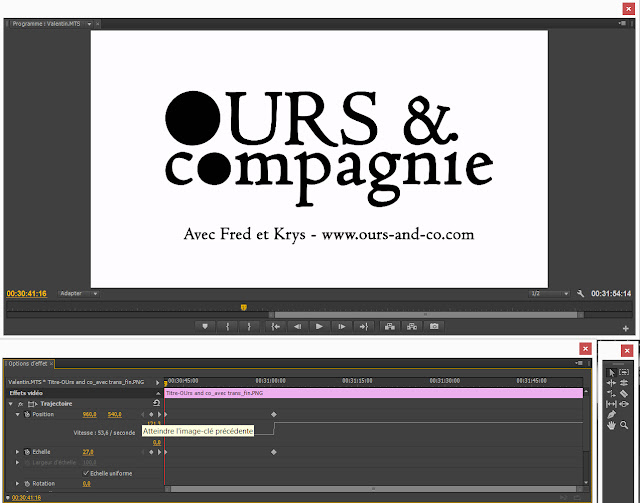Expand the Rotation property
This screenshot has height=503, width=640.
(18, 483)
